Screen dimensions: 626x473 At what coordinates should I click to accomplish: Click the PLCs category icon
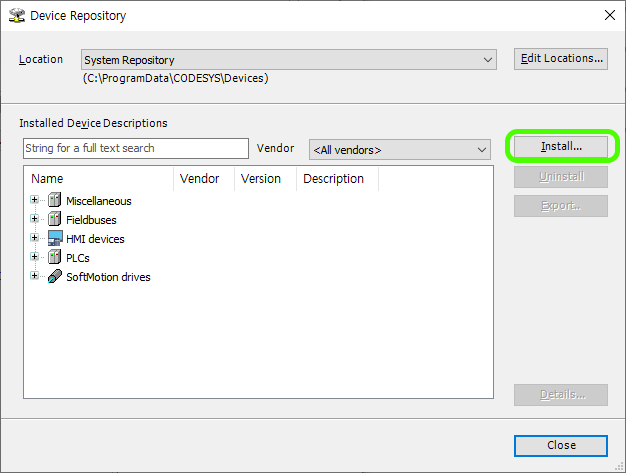coord(54,258)
